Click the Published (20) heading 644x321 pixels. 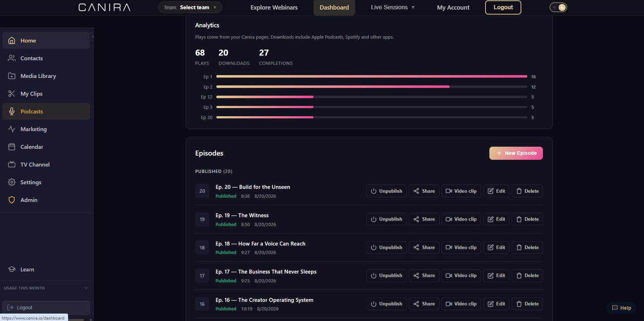pyautogui.click(x=214, y=171)
